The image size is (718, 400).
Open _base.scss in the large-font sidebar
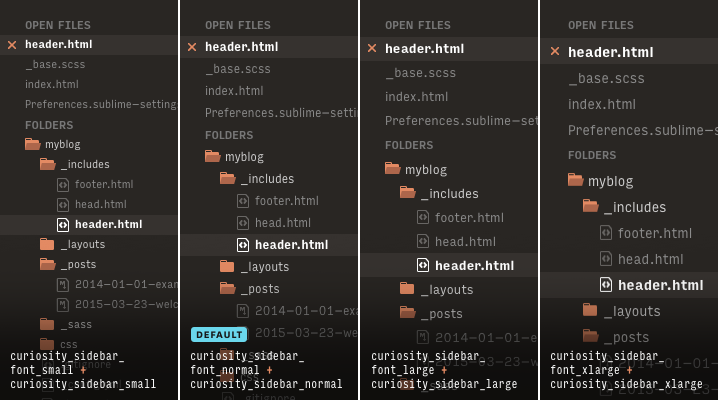click(x=420, y=73)
